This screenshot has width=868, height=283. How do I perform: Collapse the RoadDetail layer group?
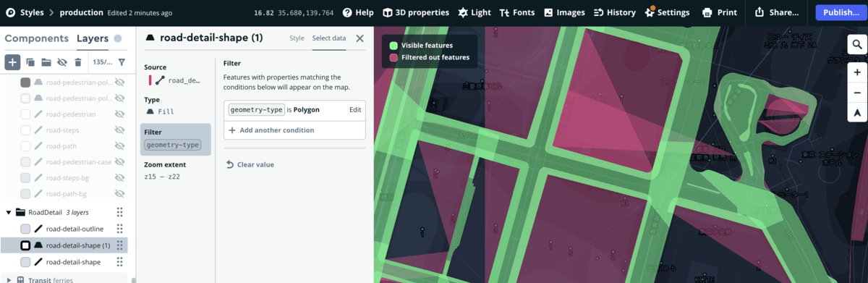[x=9, y=213]
